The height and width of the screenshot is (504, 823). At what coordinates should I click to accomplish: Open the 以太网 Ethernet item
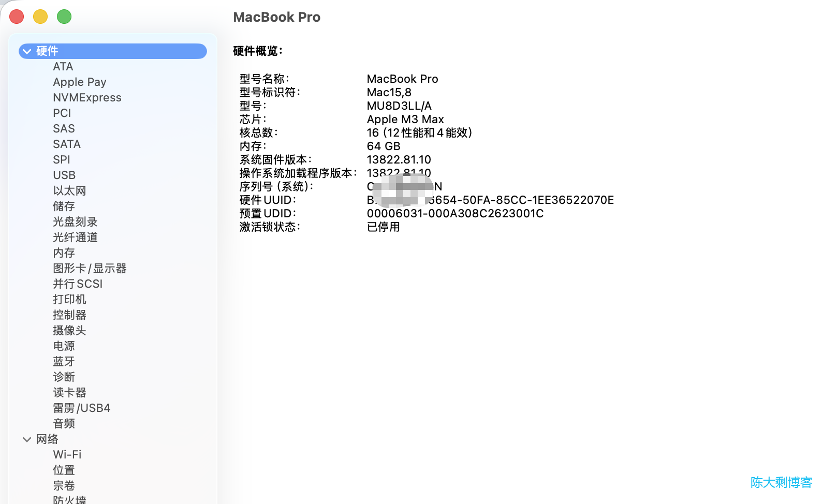tap(69, 191)
